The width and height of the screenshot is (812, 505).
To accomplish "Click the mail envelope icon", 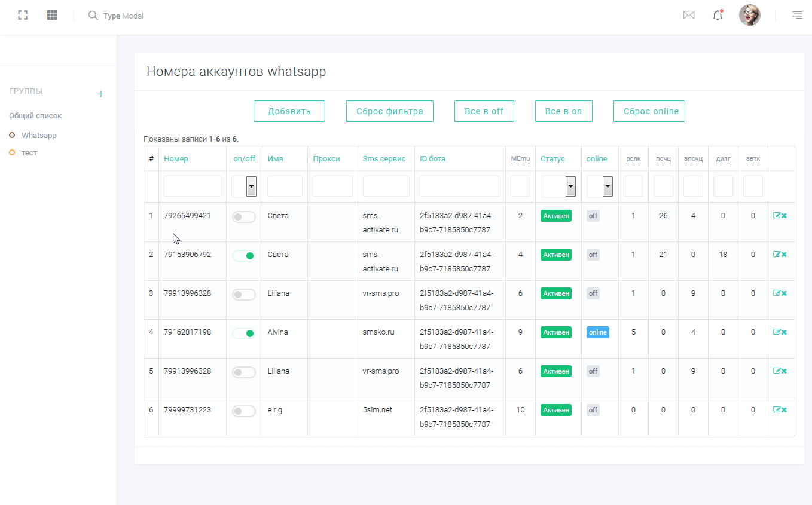I will (x=689, y=16).
